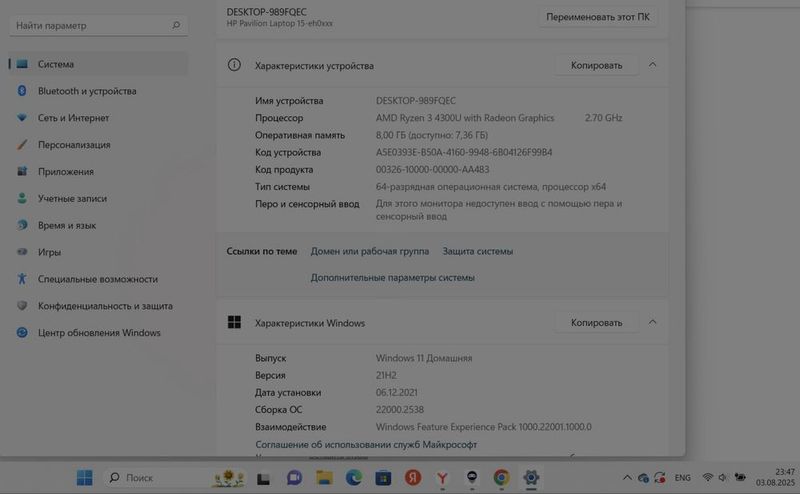Open Специальные возможности settings
Image resolution: width=800 pixels, height=494 pixels.
tap(98, 279)
